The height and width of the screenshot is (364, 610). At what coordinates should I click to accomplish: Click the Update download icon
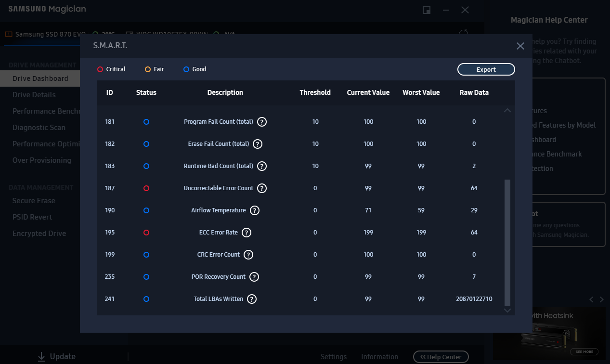[x=41, y=357]
